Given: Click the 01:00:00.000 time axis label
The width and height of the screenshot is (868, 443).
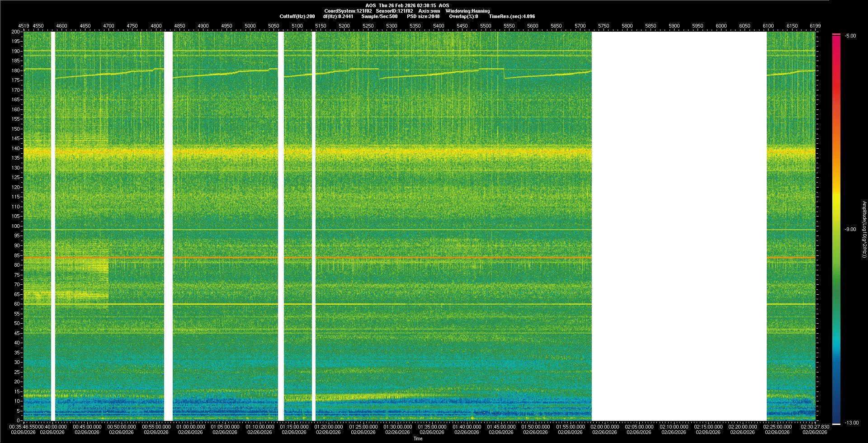Looking at the screenshot, I should click(190, 427).
